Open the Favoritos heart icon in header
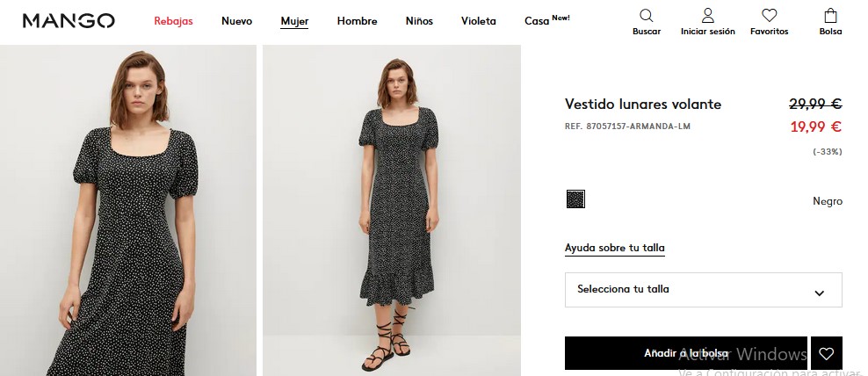 [769, 16]
